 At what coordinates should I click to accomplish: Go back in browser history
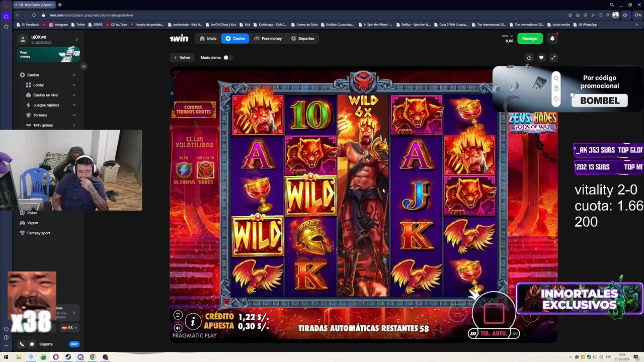click(17, 15)
